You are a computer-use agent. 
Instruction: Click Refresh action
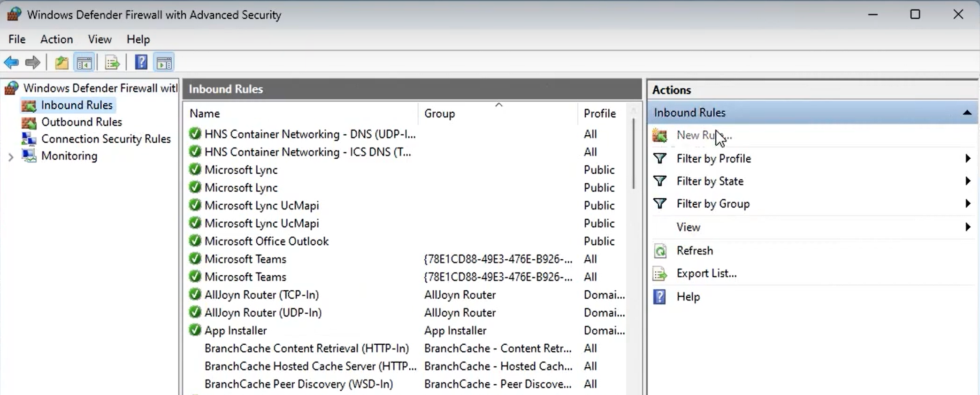coord(695,251)
